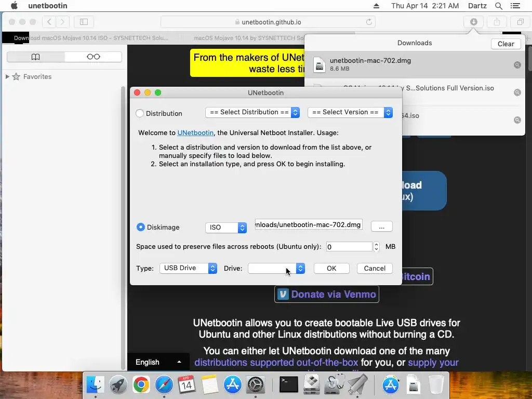Open Launchpad rocket icon in dock

click(118, 385)
